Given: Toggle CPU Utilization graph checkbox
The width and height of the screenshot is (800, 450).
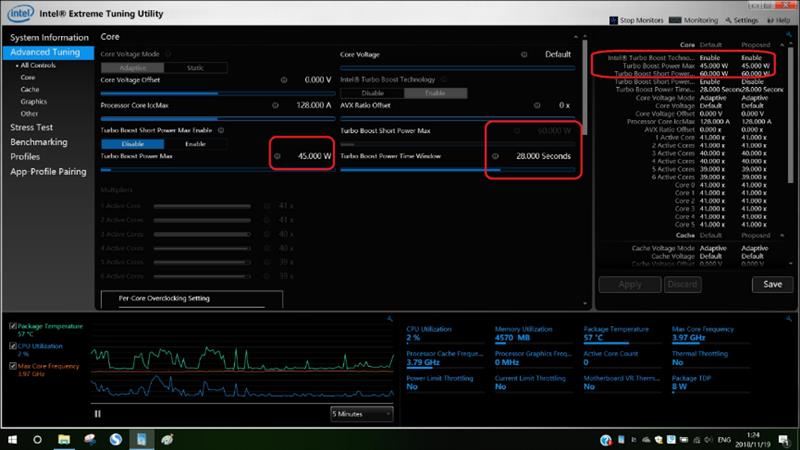Looking at the screenshot, I should [13, 346].
